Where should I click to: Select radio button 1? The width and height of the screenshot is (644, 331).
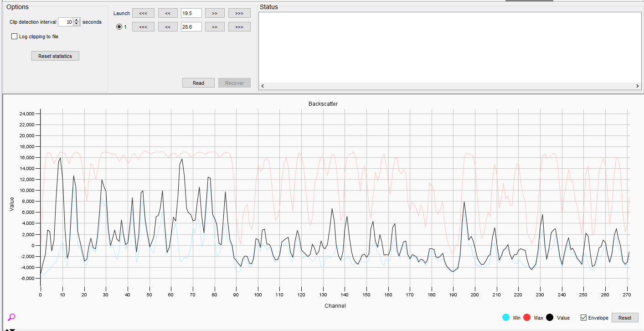pyautogui.click(x=119, y=27)
